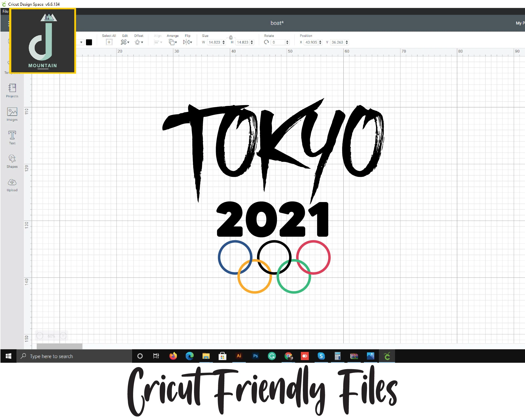Click the width W input field

pyautogui.click(x=214, y=42)
